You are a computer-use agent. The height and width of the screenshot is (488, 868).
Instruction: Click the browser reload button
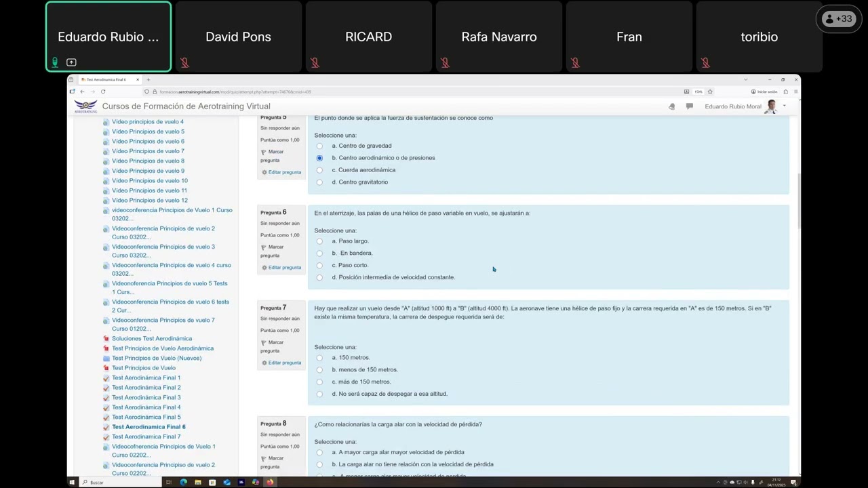103,91
